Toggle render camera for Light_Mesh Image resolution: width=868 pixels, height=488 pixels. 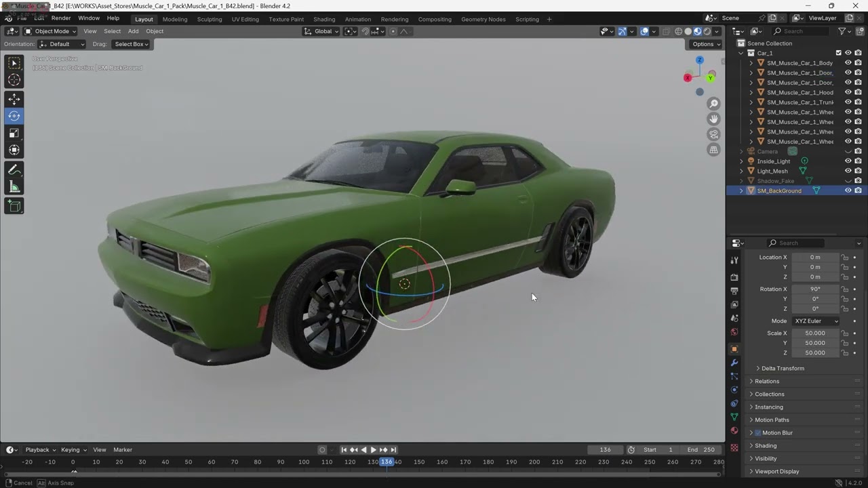858,171
